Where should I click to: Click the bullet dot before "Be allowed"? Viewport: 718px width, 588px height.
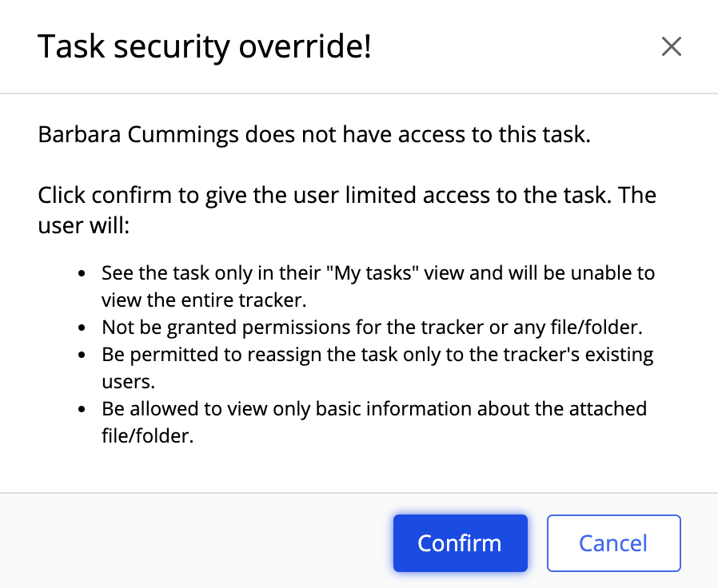82,409
